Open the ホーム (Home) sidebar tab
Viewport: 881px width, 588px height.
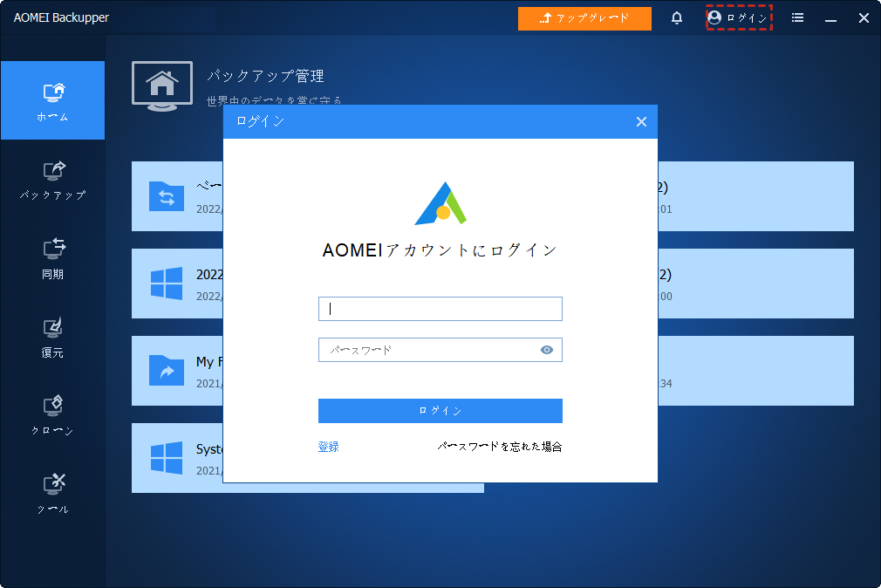(x=52, y=100)
